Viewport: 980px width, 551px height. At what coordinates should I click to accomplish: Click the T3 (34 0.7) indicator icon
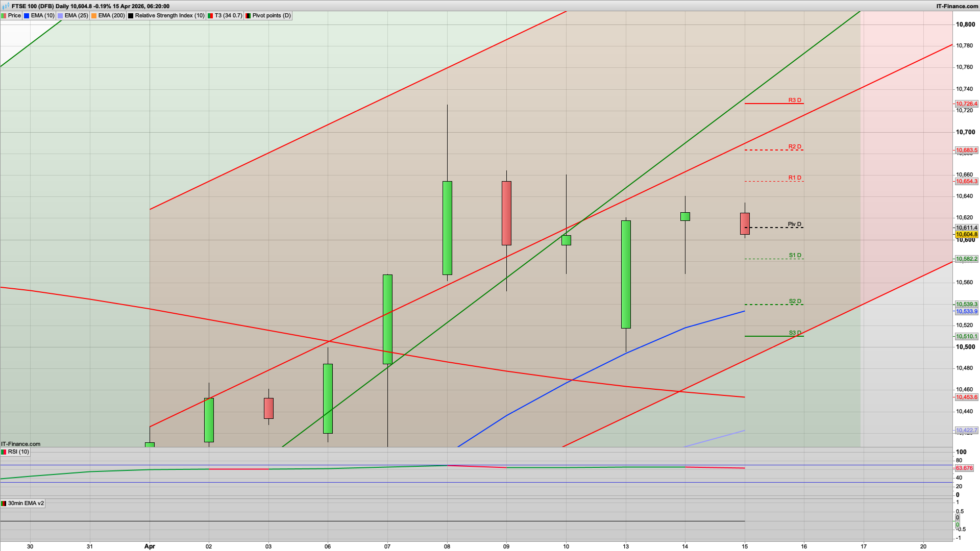point(210,15)
